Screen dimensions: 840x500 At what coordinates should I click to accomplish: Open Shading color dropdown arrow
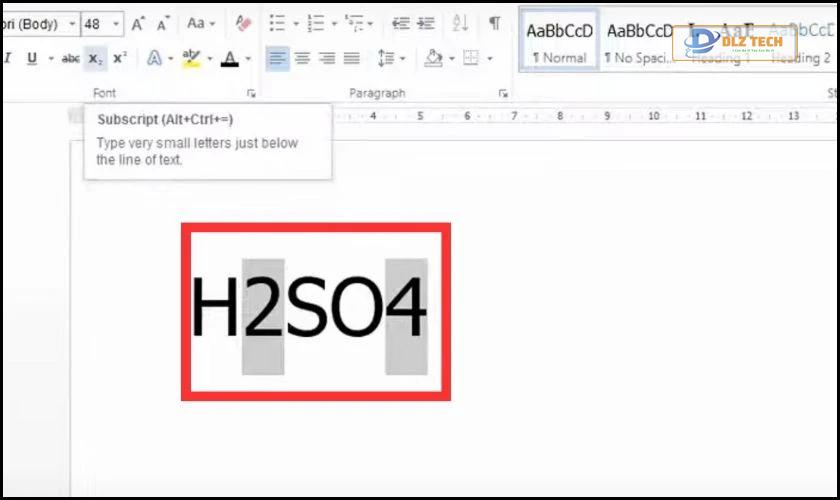click(x=452, y=58)
